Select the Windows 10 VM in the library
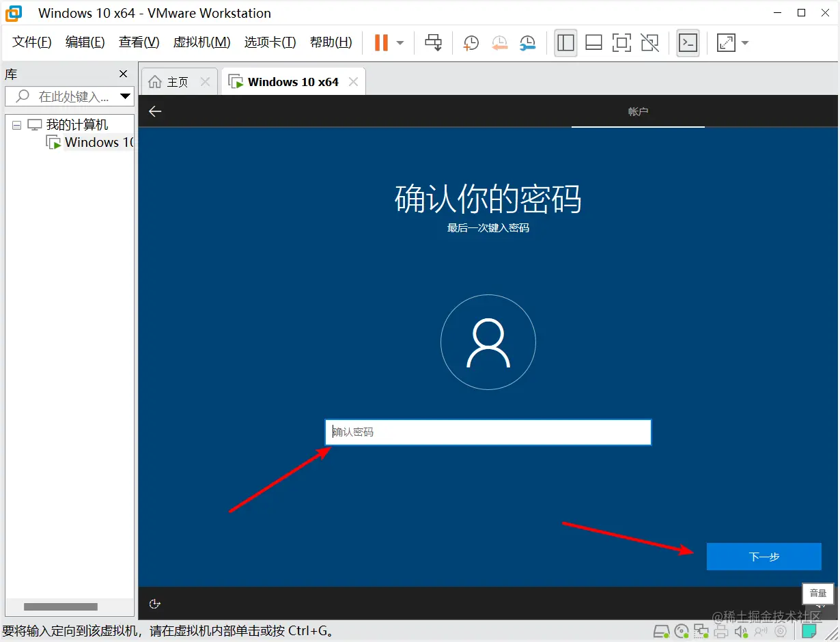This screenshot has width=840, height=642. click(x=98, y=142)
